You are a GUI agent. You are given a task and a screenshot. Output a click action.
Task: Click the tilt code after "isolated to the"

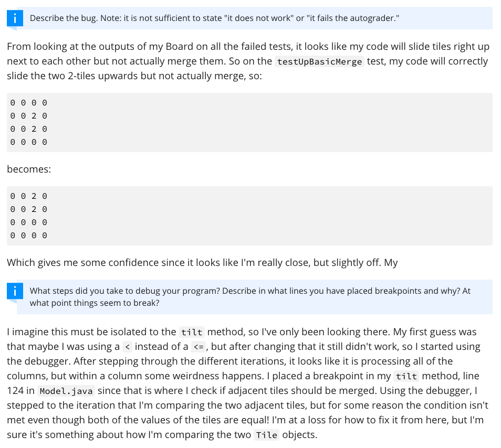click(191, 333)
